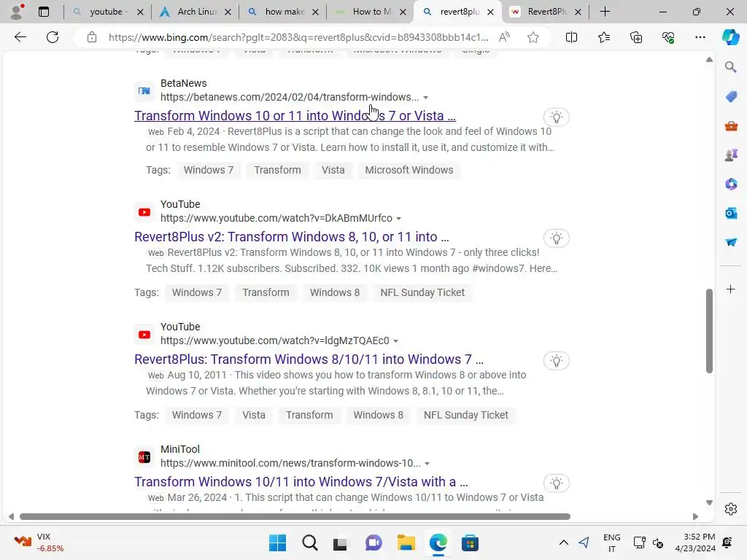Click 'Microsoft Windows' tag under BetaNews result

click(409, 170)
